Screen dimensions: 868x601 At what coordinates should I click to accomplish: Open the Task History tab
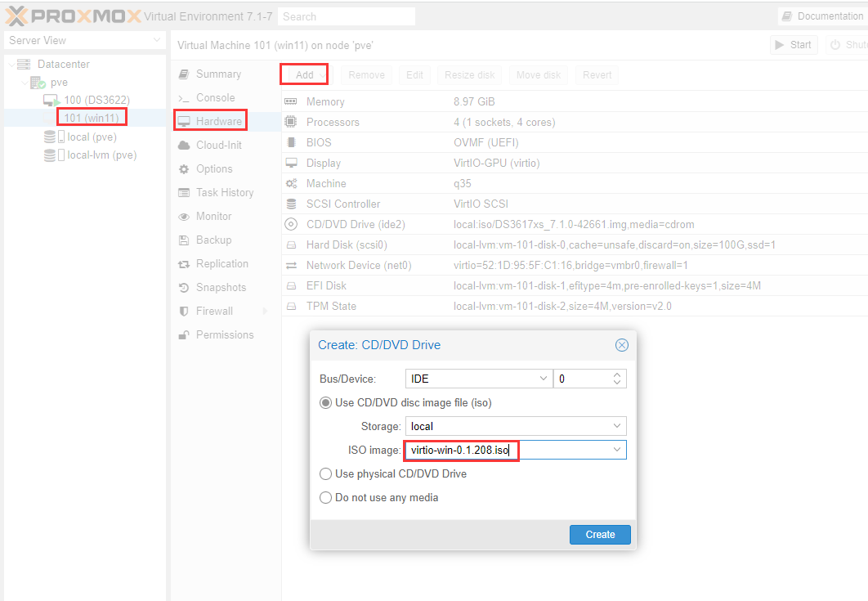224,193
